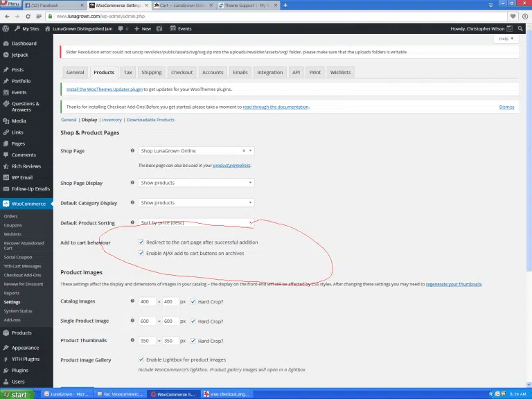Switch to the Emails settings tab

coord(240,72)
